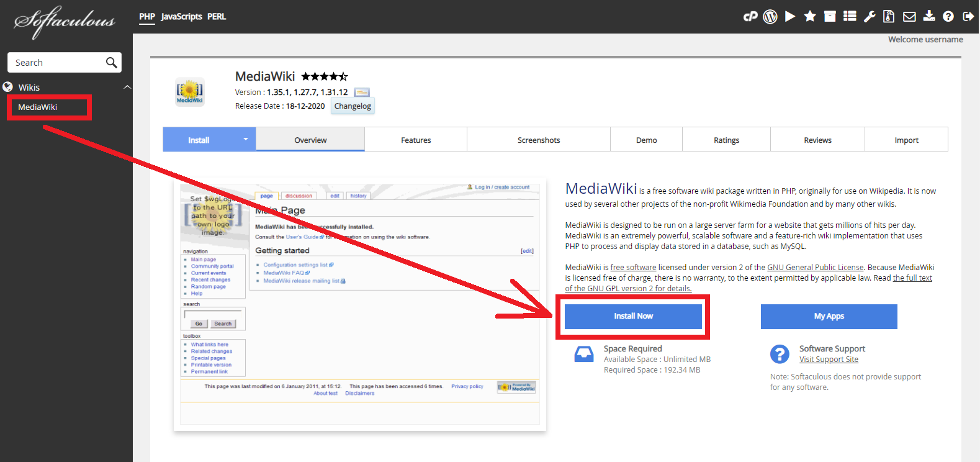This screenshot has width=980, height=462.
Task: Open the installations archive box icon
Action: tap(830, 17)
